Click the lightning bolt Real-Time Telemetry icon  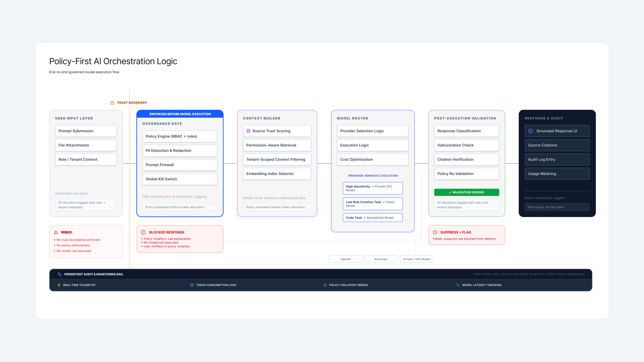pyautogui.click(x=59, y=285)
